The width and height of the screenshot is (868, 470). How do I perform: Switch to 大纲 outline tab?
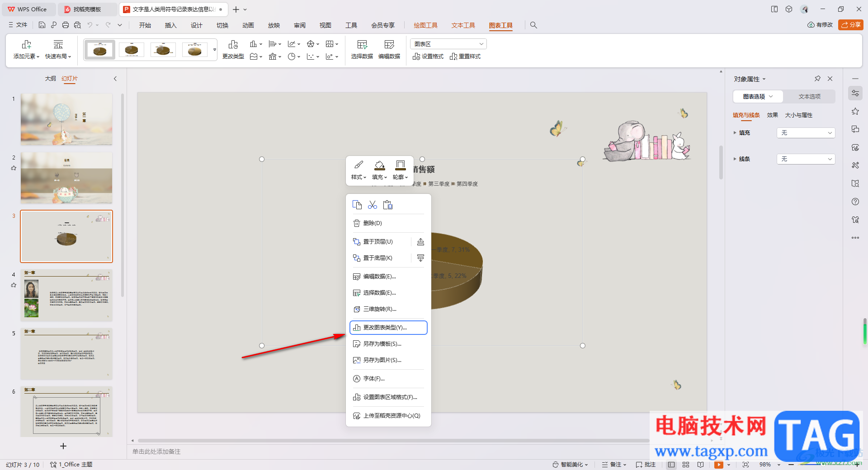(x=50, y=79)
